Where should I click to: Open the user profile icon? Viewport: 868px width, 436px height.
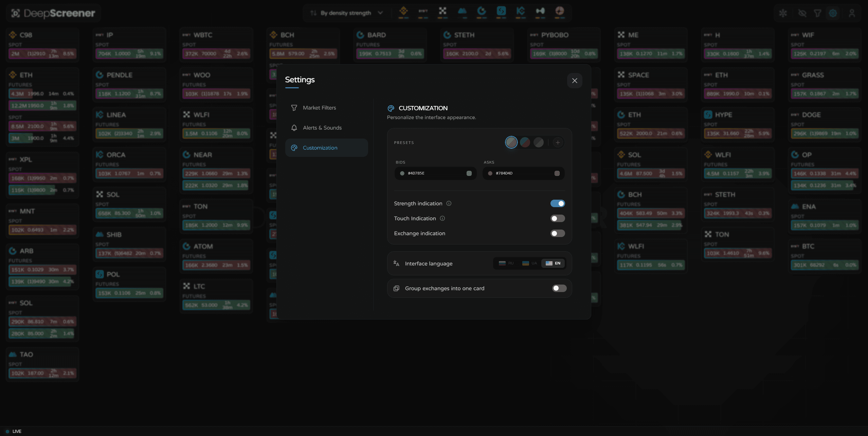point(852,13)
